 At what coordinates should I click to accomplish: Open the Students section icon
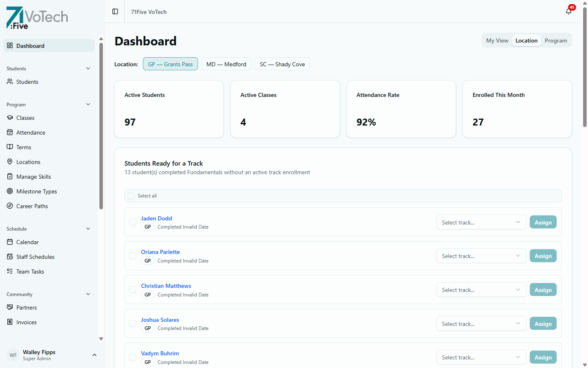coord(9,81)
